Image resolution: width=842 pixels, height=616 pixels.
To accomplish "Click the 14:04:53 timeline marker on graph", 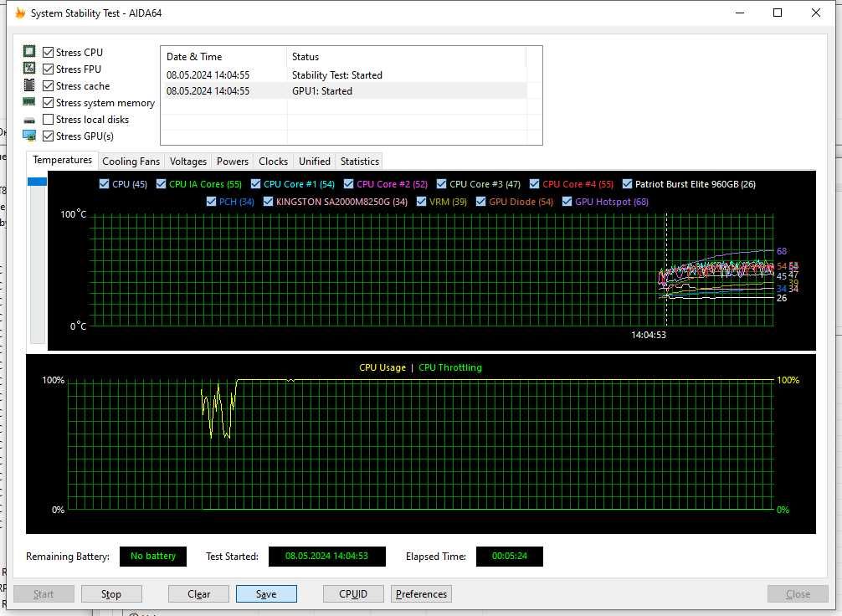I will click(x=648, y=335).
